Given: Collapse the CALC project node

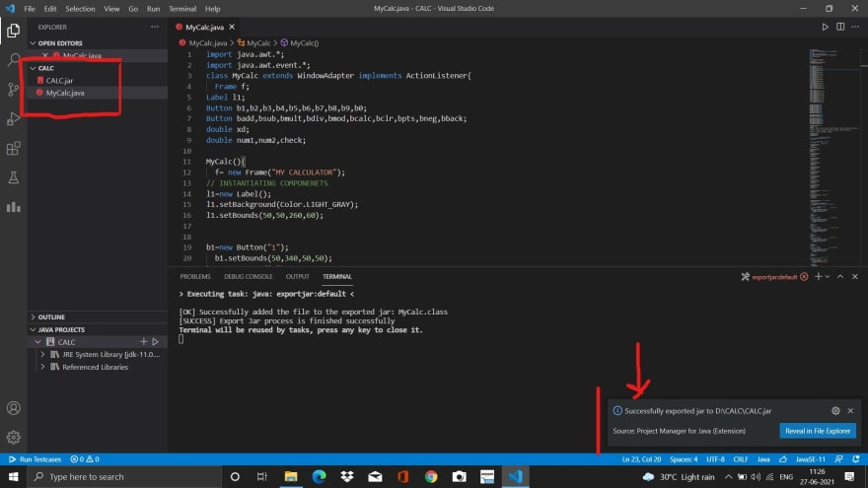Looking at the screenshot, I should [38, 342].
